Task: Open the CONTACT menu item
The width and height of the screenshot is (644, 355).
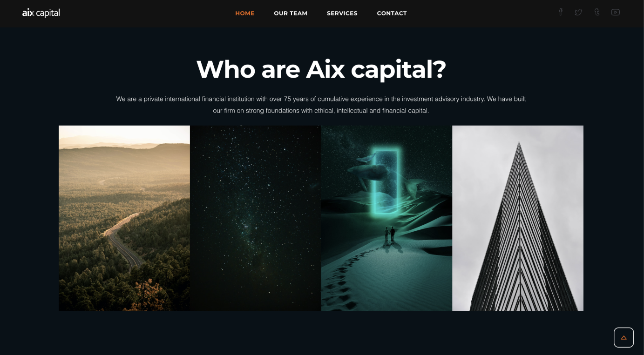Action: 392,13
